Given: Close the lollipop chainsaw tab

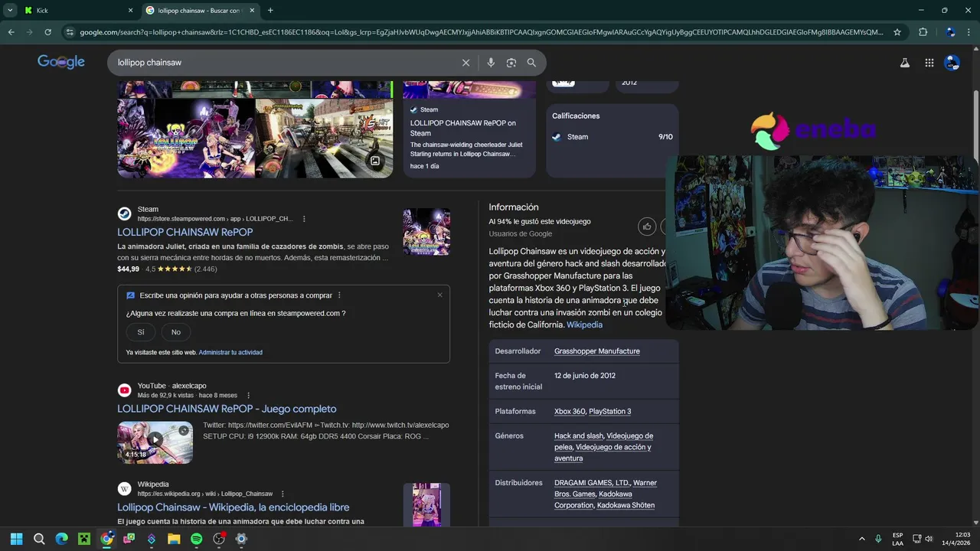Looking at the screenshot, I should pyautogui.click(x=252, y=10).
